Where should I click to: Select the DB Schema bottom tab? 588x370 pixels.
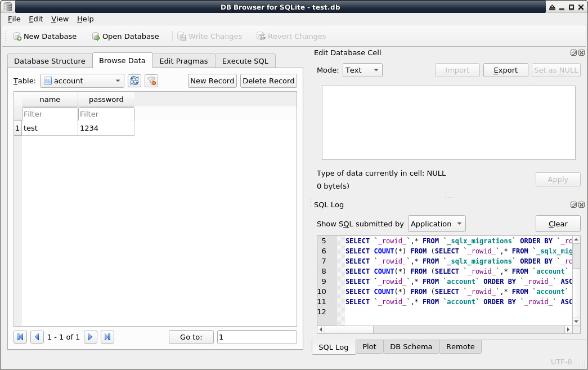tap(411, 347)
